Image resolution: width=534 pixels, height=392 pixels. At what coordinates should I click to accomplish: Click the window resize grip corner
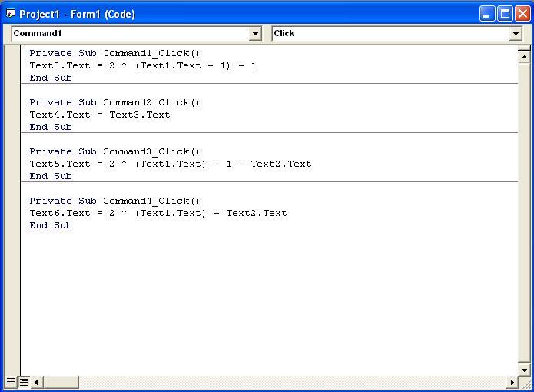tap(526, 383)
